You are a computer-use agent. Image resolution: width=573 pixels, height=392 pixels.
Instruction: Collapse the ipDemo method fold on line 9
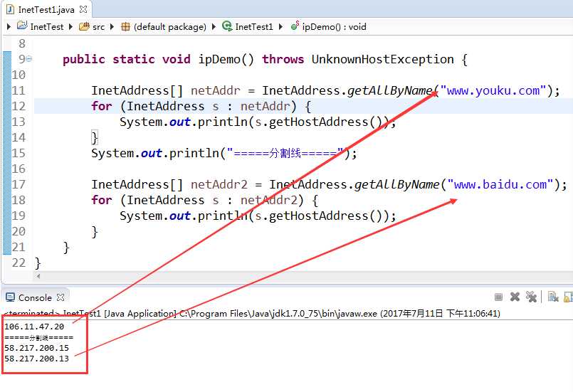click(29, 58)
